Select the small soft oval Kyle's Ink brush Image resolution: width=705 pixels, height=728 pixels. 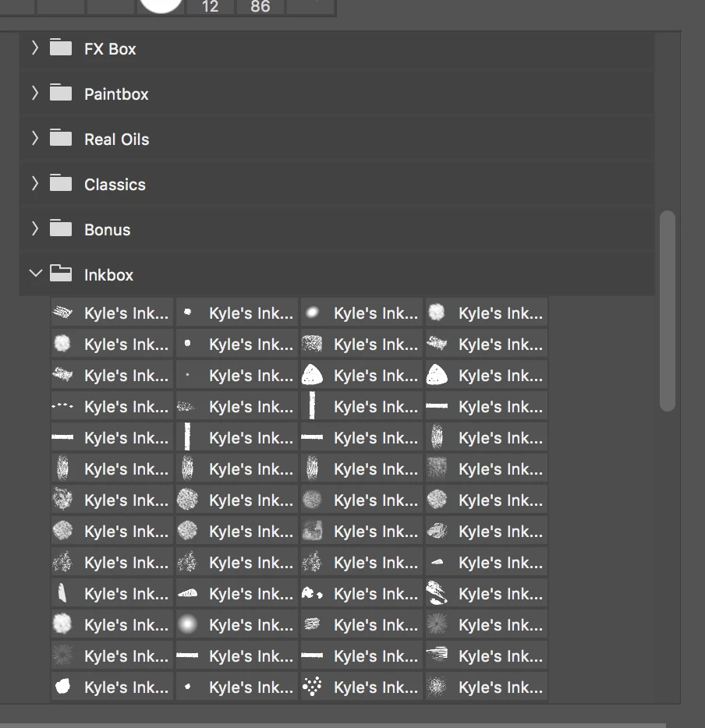click(x=362, y=313)
